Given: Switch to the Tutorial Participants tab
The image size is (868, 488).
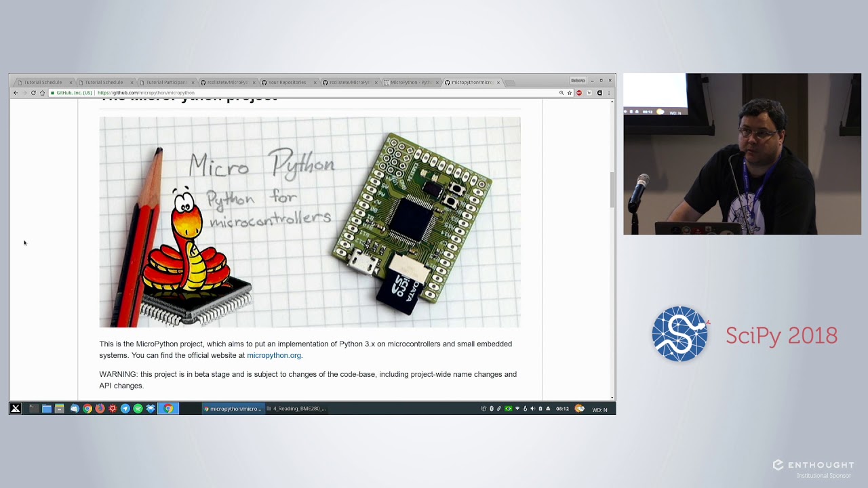Looking at the screenshot, I should point(166,83).
